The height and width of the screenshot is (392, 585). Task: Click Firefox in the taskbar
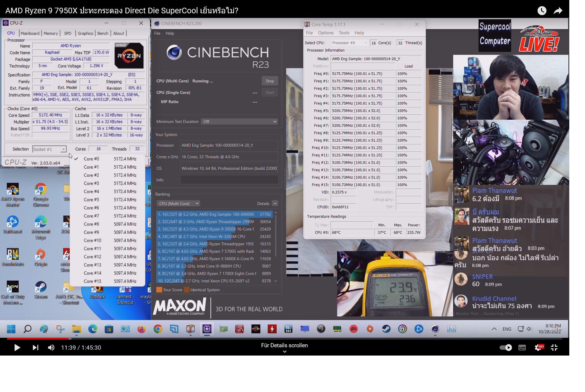pyautogui.click(x=141, y=329)
